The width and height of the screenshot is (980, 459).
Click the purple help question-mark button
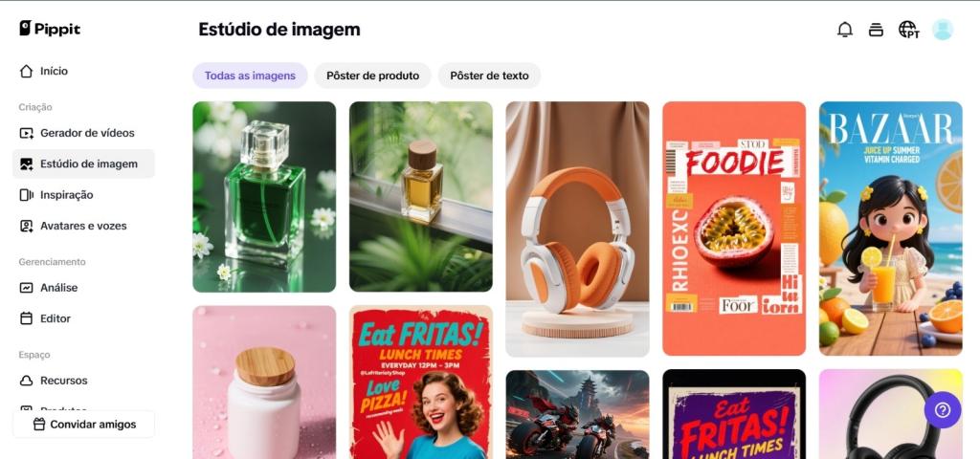pyautogui.click(x=943, y=409)
